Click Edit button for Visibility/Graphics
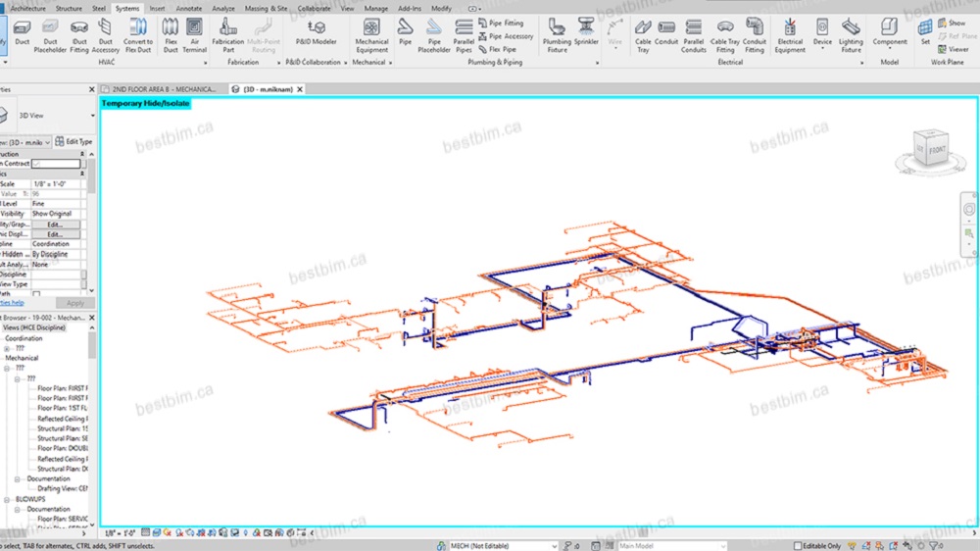This screenshot has width=980, height=551. (55, 225)
